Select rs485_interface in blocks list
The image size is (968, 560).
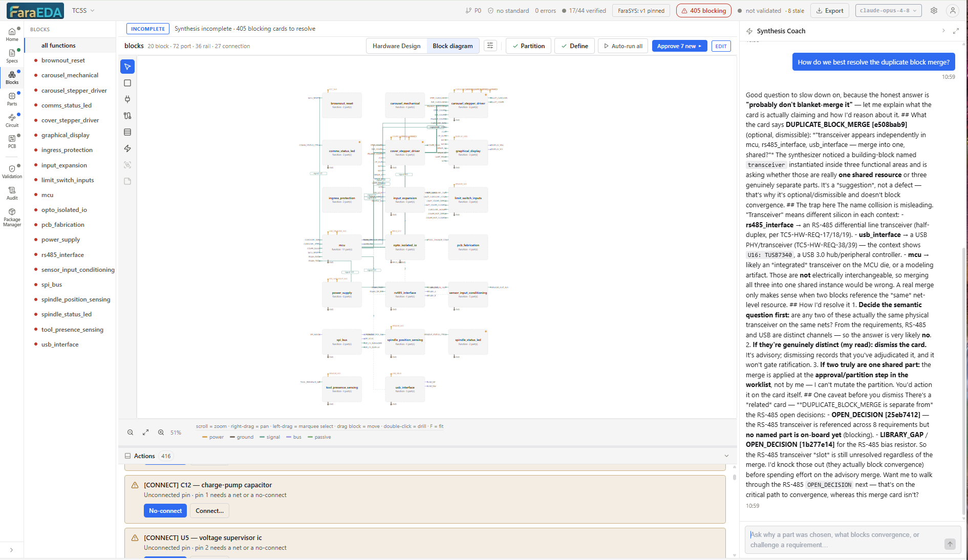point(70,255)
